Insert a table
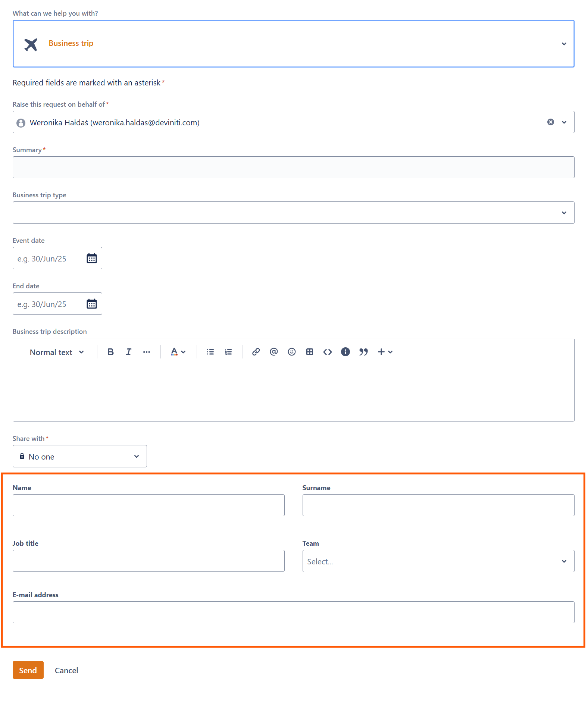The height and width of the screenshot is (702, 588). (x=310, y=352)
